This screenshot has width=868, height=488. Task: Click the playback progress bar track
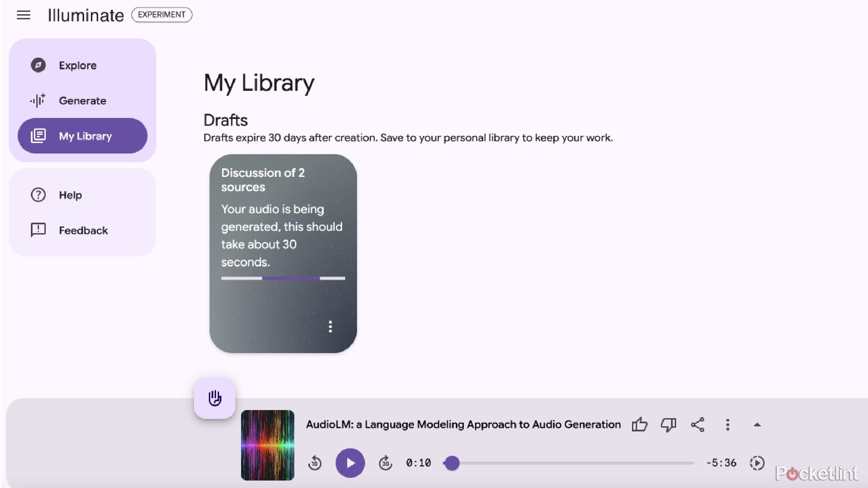[x=569, y=463]
